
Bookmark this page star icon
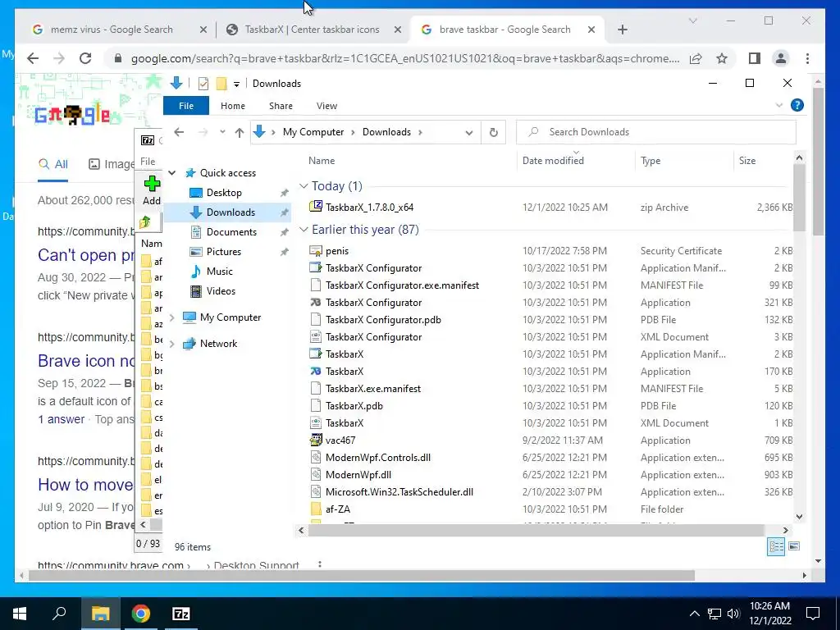point(722,58)
